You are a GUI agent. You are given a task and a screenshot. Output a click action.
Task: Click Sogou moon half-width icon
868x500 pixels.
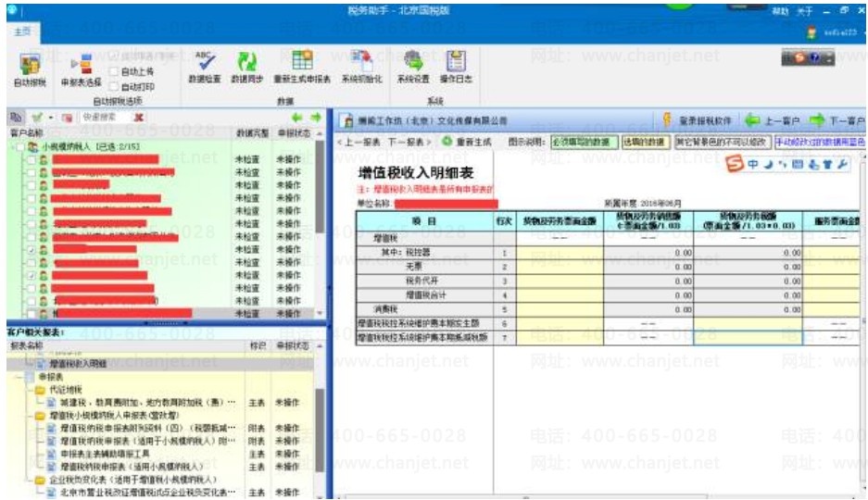tap(768, 164)
